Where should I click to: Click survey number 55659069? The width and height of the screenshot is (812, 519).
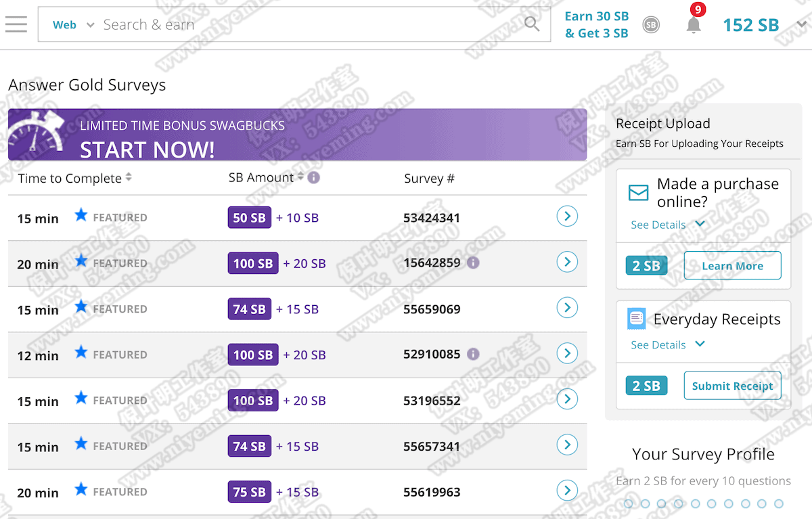(x=432, y=309)
